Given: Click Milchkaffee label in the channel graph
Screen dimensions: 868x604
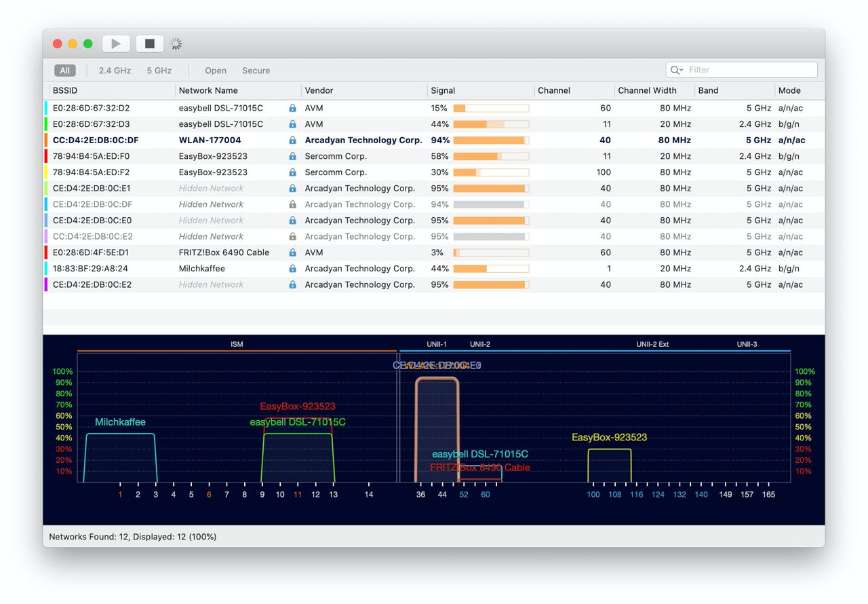Looking at the screenshot, I should point(120,422).
